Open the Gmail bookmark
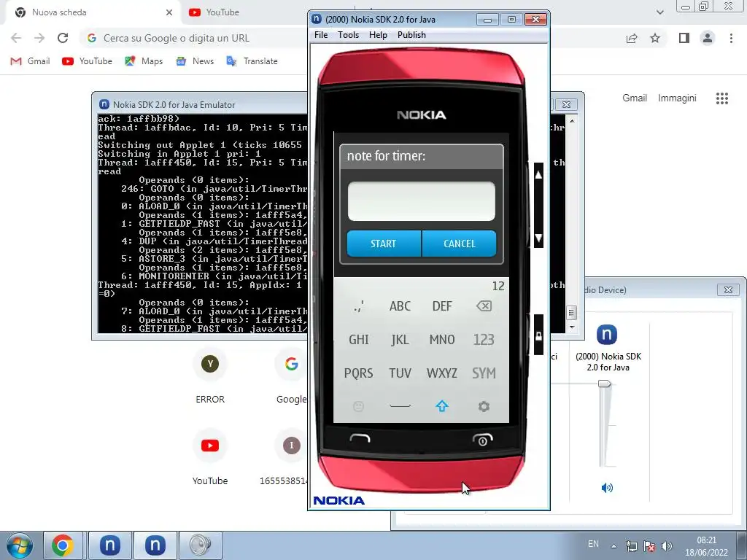 tap(31, 61)
